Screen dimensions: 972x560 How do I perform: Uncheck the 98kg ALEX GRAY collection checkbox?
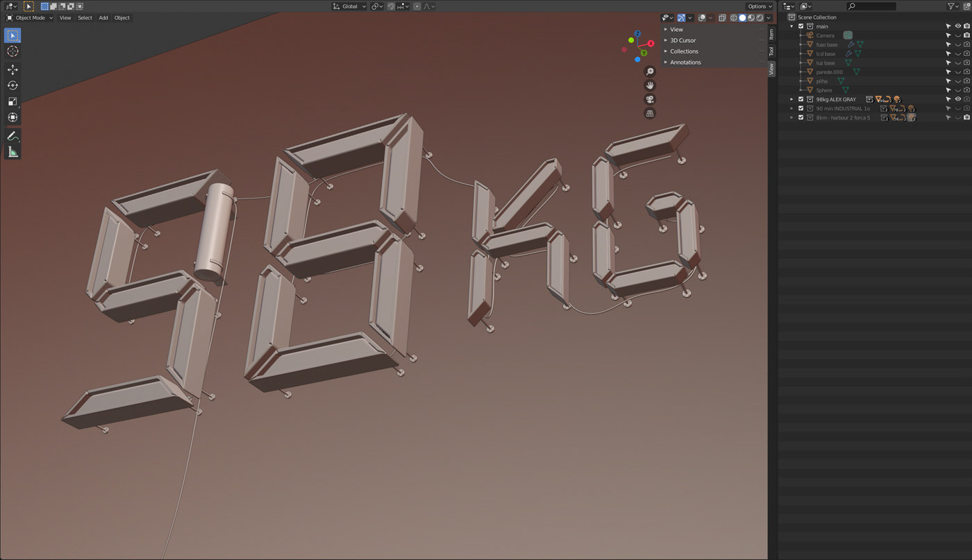point(801,99)
